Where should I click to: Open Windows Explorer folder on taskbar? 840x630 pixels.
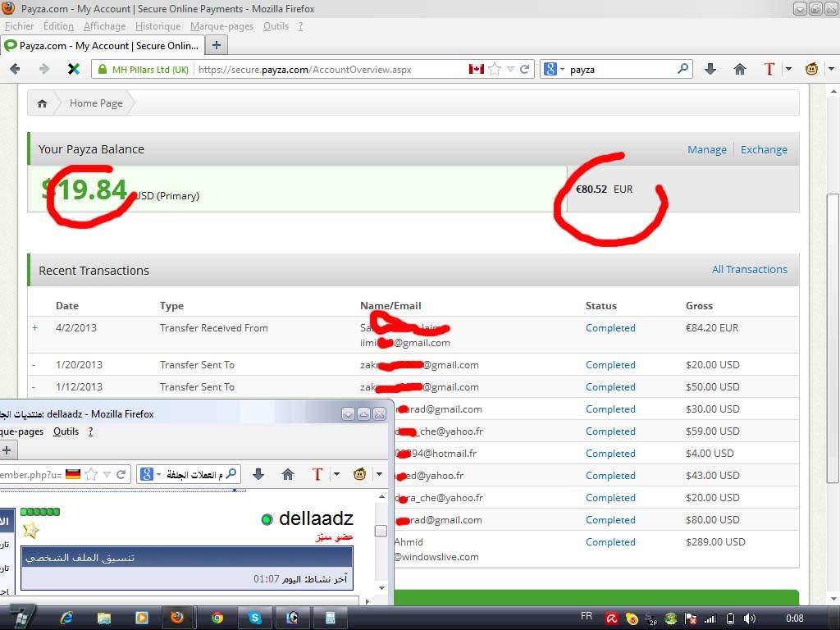104,618
